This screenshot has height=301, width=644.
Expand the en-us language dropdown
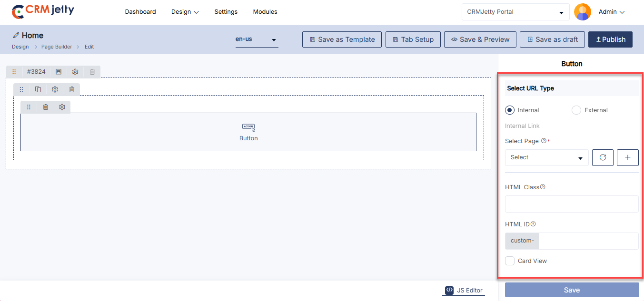256,39
